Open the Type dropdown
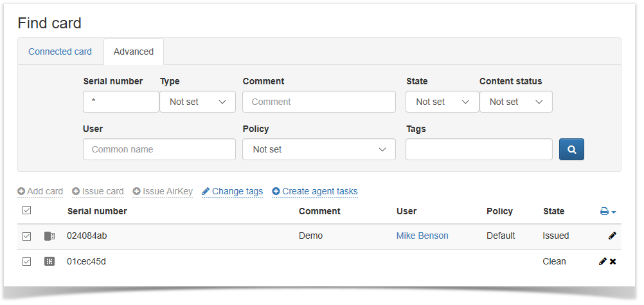Image resolution: width=644 pixels, height=305 pixels. (x=197, y=102)
